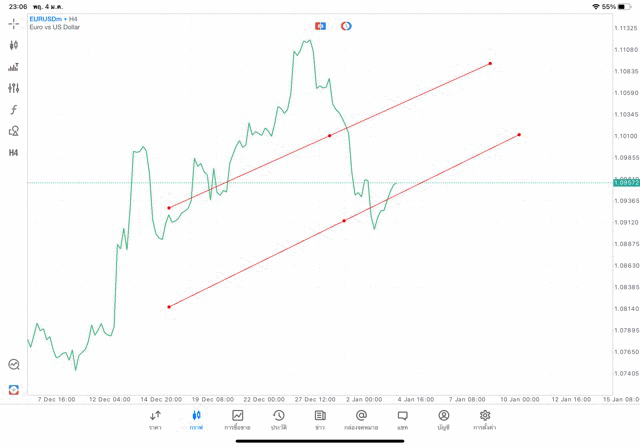Open the chart type candlestick selector
This screenshot has width=640, height=447.
pyautogui.click(x=14, y=45)
